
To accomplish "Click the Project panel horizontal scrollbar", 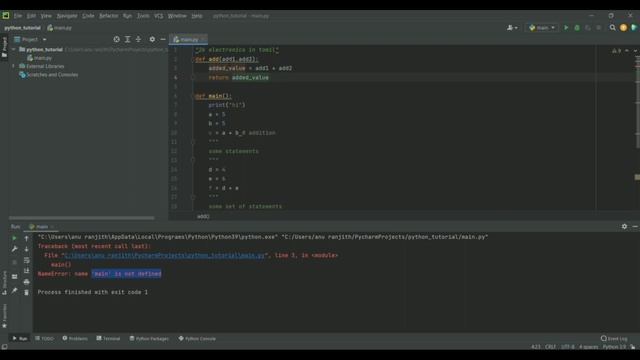I will tap(82, 218).
